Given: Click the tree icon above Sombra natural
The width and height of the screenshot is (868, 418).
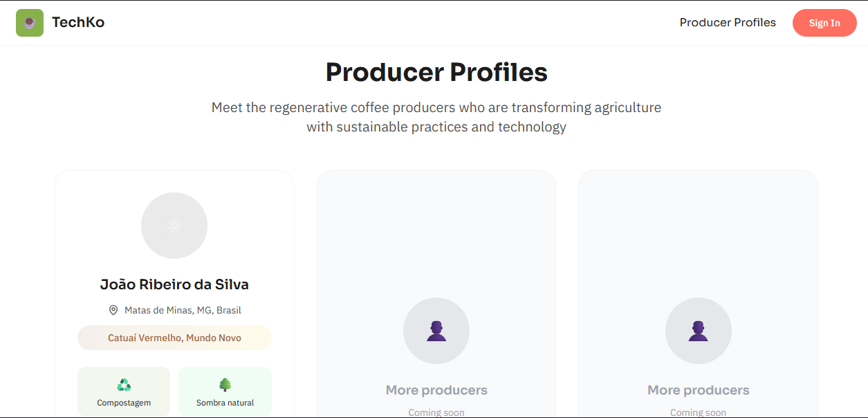Looking at the screenshot, I should [x=225, y=385].
